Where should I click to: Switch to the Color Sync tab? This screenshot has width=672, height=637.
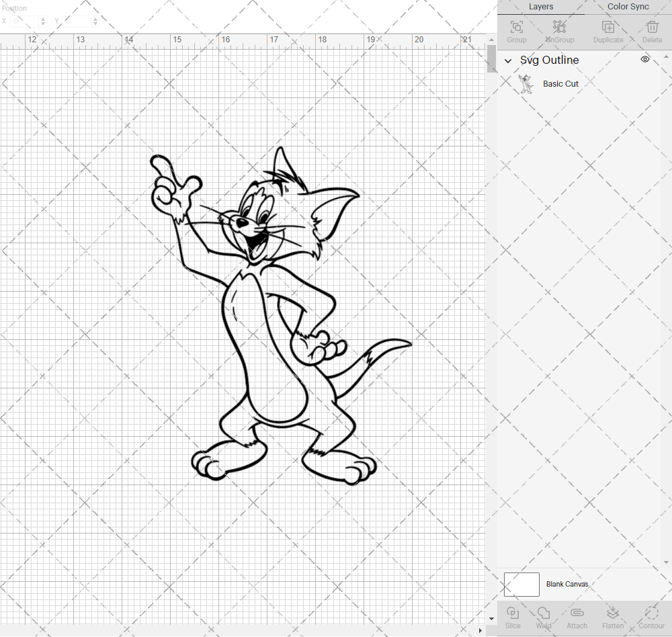628,7
